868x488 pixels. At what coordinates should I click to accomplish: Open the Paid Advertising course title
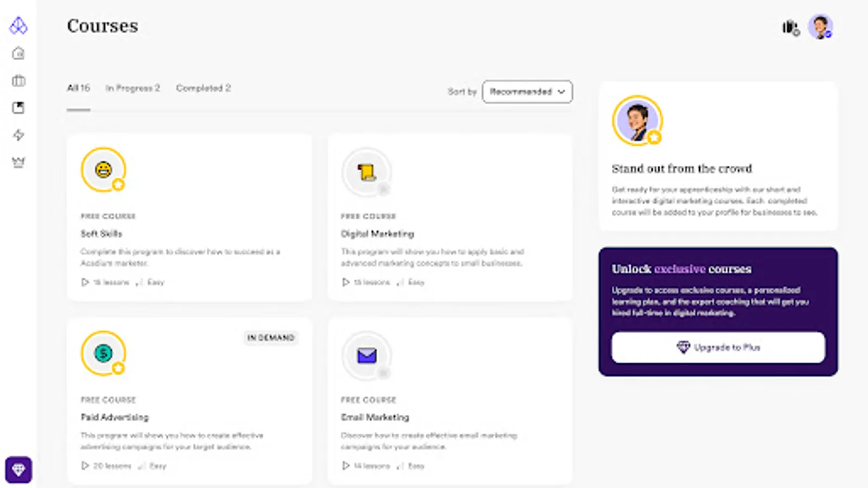click(x=114, y=417)
